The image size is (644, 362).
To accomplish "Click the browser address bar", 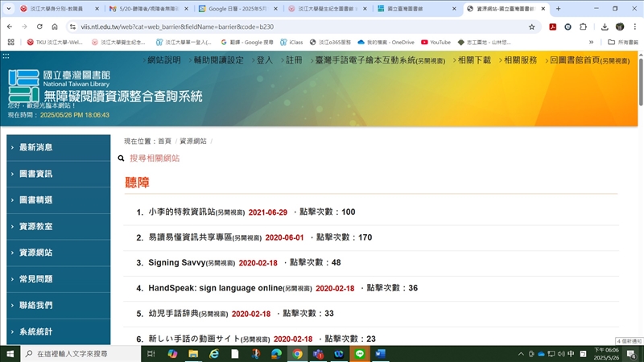I will (282, 27).
